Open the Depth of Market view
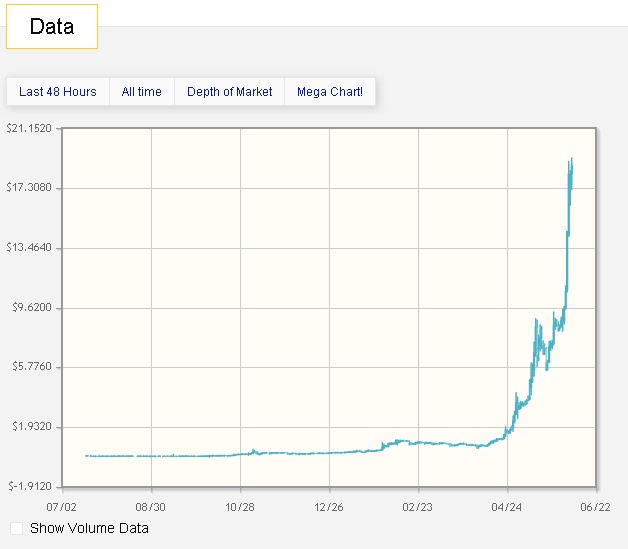 click(229, 92)
